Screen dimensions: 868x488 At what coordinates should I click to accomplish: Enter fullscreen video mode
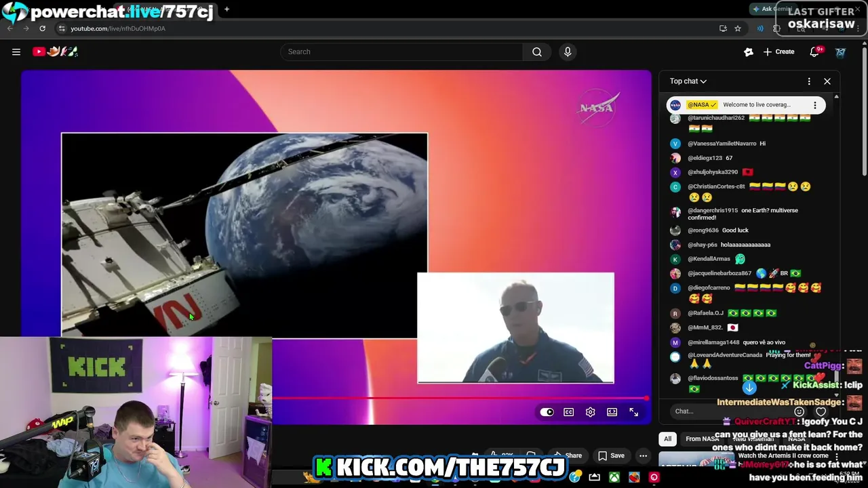tap(633, 412)
